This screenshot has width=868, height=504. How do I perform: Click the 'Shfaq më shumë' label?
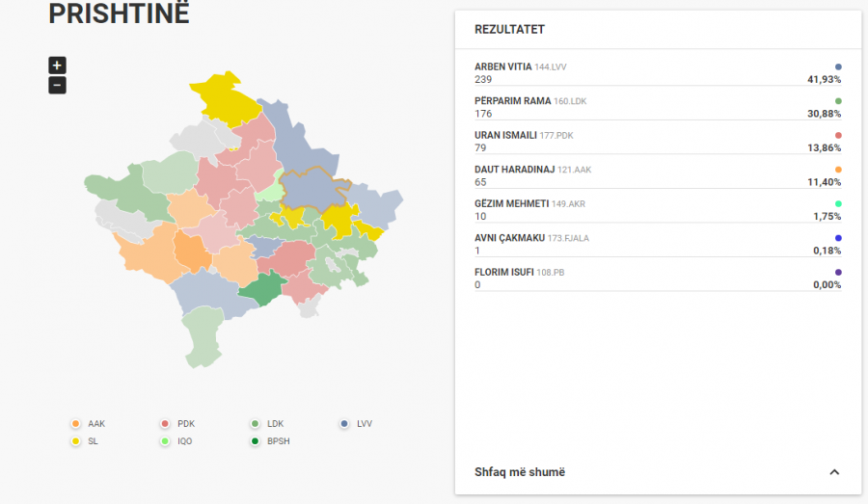point(519,472)
